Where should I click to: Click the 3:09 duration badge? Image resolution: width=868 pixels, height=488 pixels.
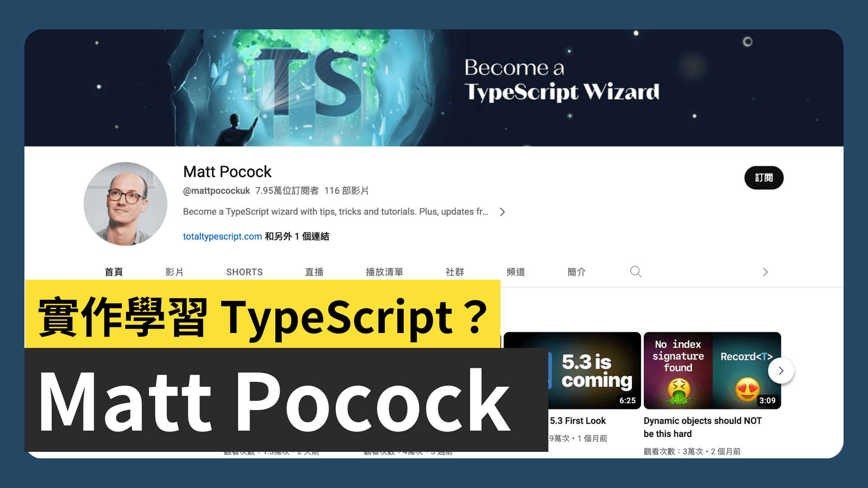pos(767,400)
